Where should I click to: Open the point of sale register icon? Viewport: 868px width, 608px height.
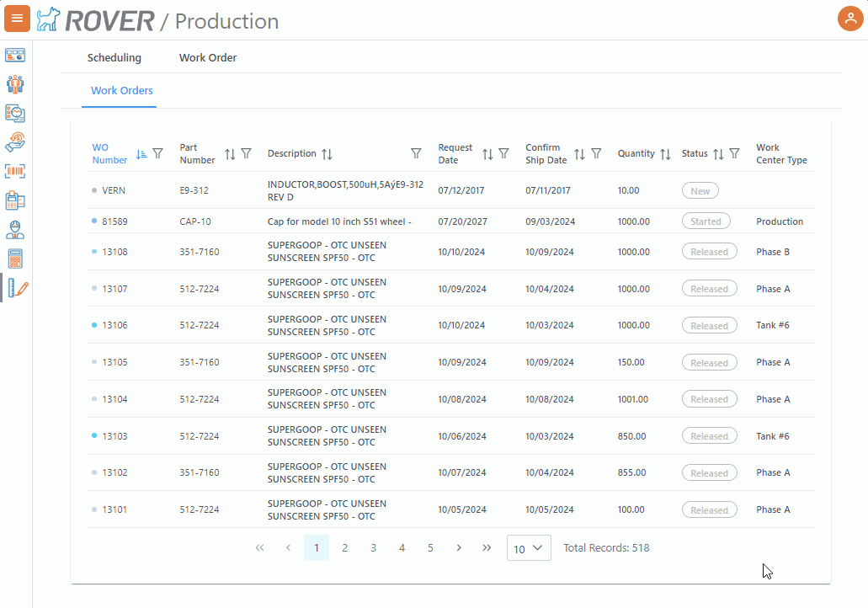15,200
